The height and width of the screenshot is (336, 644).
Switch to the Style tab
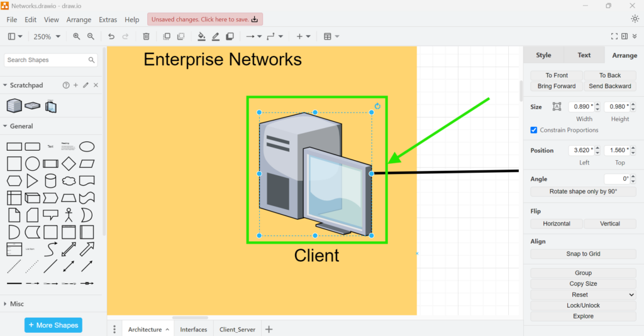coord(543,55)
